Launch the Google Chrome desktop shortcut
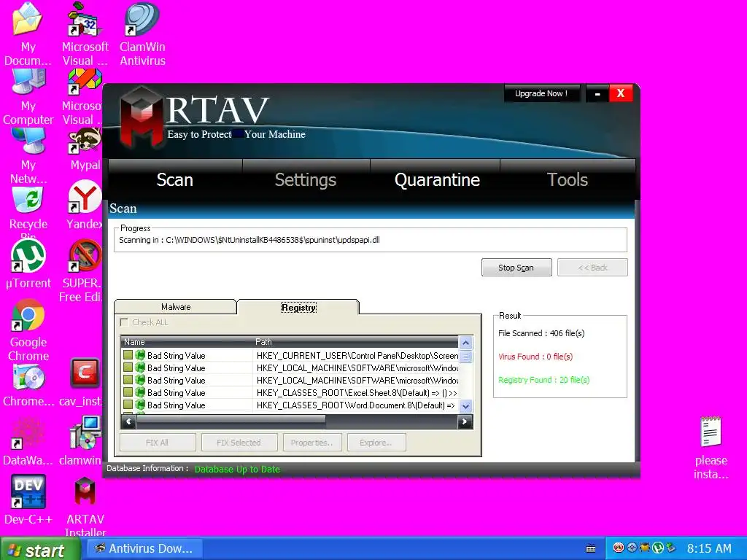 (x=28, y=330)
